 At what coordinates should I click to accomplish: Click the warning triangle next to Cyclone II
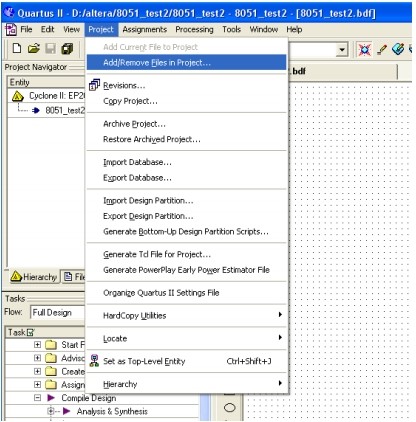(x=18, y=96)
